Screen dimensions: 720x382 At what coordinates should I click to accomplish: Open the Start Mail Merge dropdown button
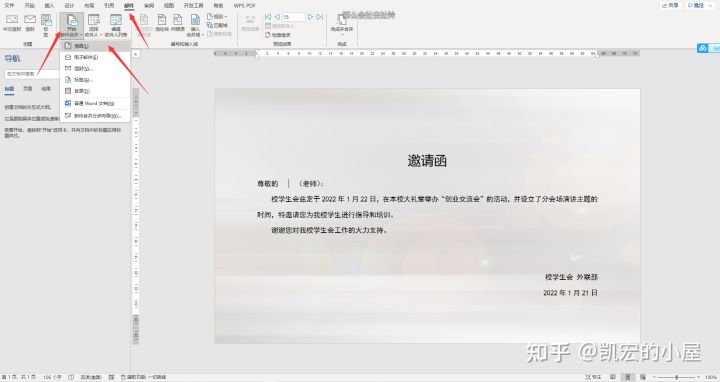coord(72,25)
